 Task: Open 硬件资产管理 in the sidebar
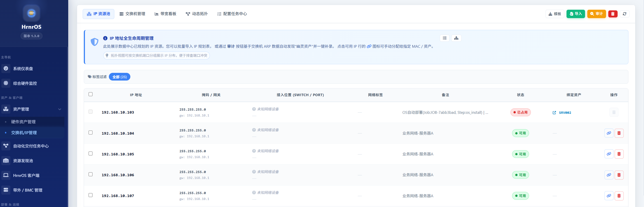pyautogui.click(x=23, y=122)
